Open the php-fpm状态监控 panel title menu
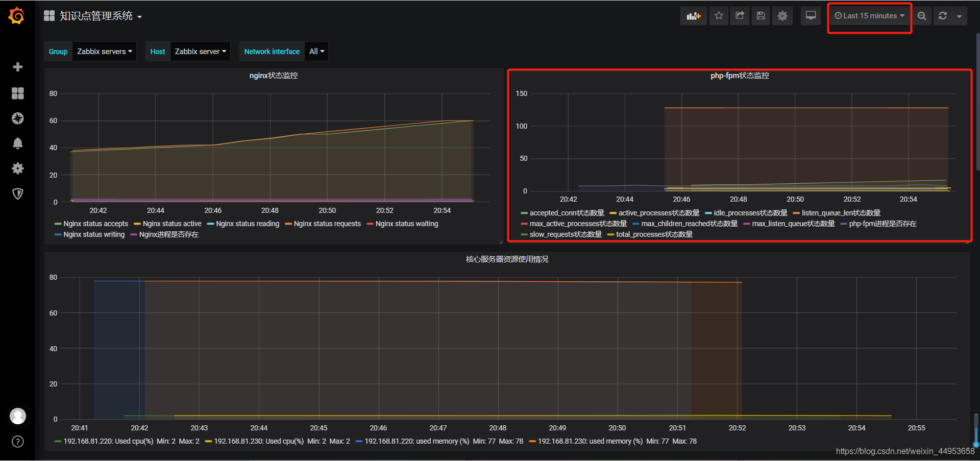This screenshot has width=980, height=461. 740,76
